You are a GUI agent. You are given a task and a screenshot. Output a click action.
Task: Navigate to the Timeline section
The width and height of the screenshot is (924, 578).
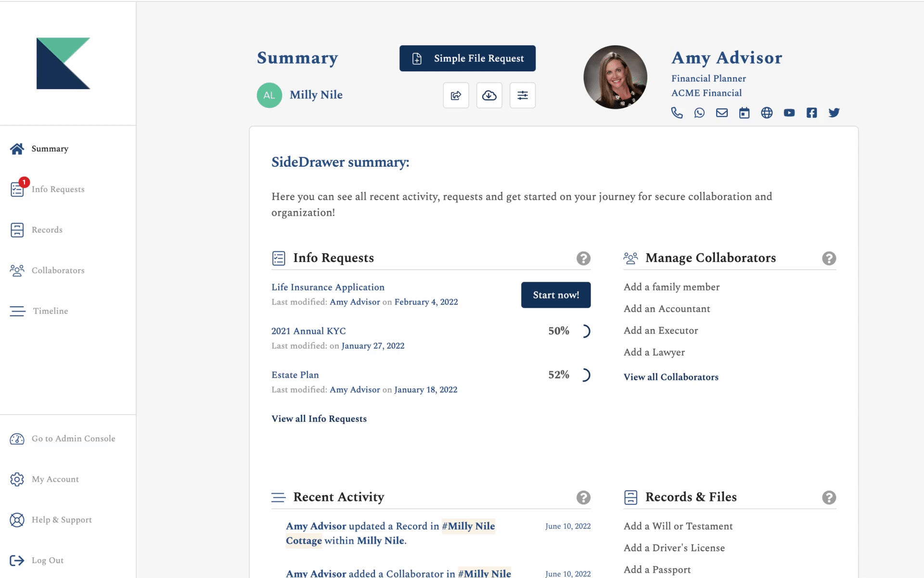50,311
